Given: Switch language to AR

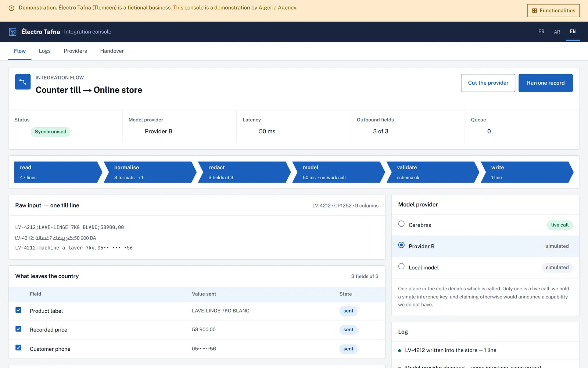Looking at the screenshot, I should [557, 32].
